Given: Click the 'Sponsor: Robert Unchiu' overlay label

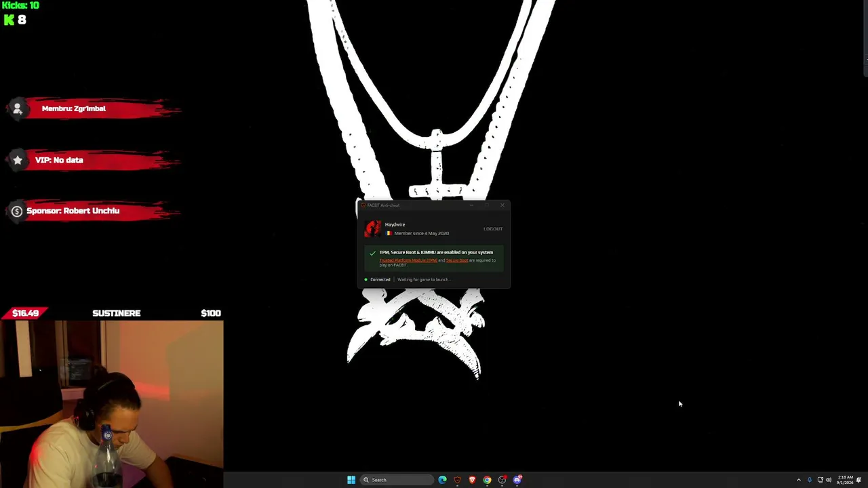Looking at the screenshot, I should (73, 211).
